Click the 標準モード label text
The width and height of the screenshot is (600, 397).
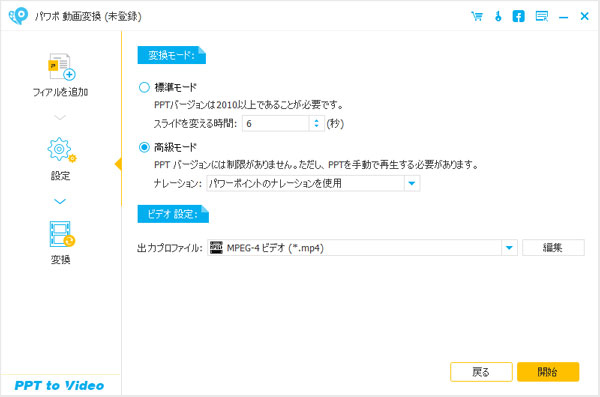(175, 87)
